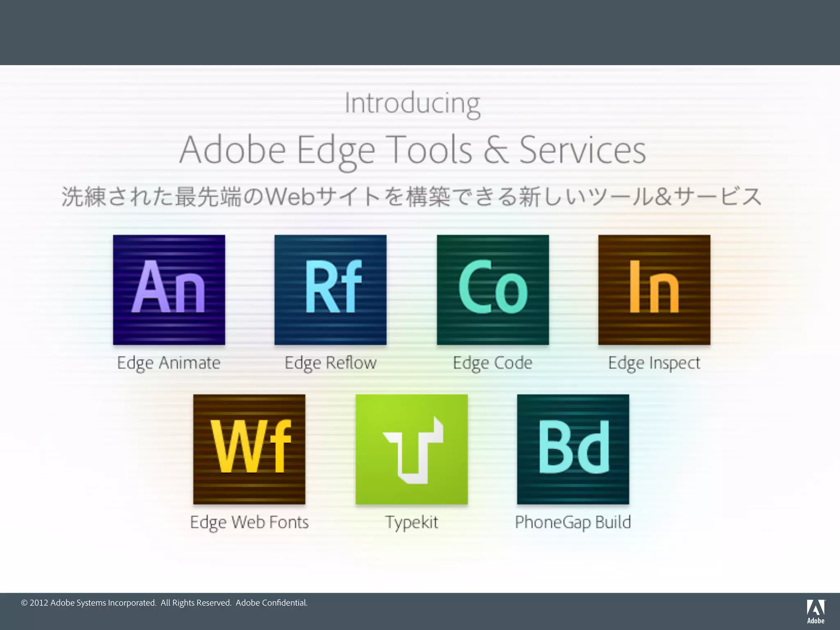Click the Edge Inspect 'In' icon
This screenshot has width=840, height=630.
tap(654, 290)
